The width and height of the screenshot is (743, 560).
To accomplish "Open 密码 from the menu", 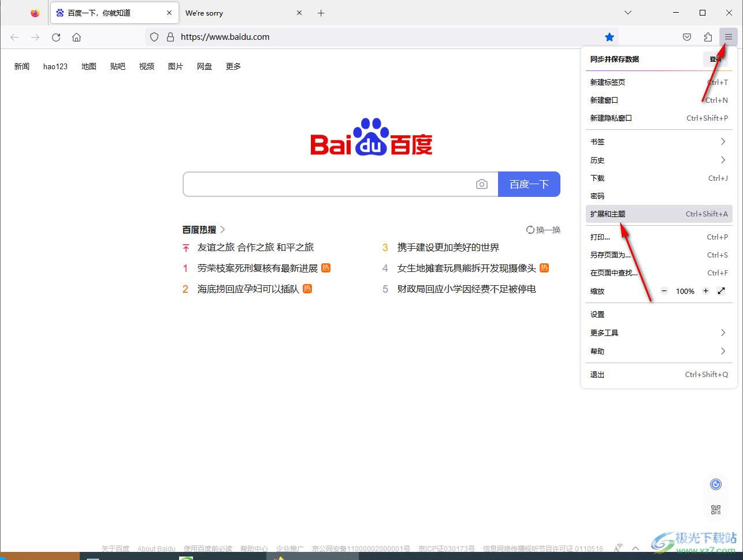I will coord(659,196).
